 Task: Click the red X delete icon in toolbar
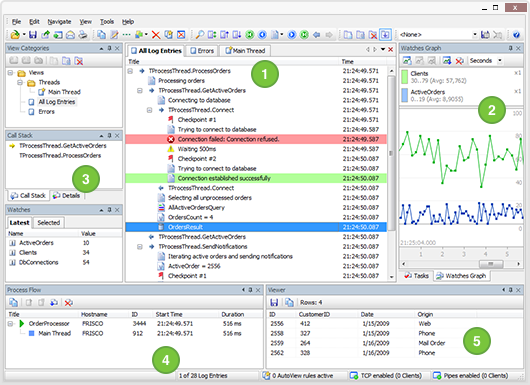pos(156,34)
